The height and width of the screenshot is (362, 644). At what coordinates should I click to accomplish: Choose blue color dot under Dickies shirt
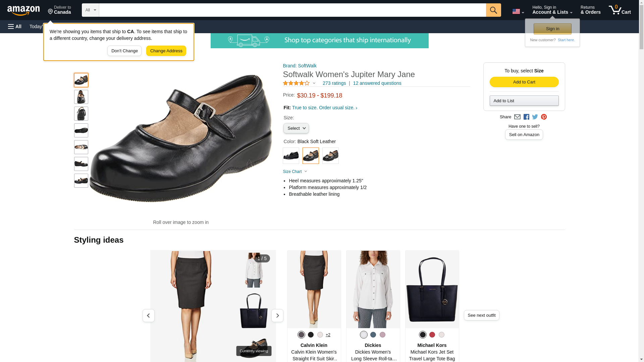click(373, 335)
